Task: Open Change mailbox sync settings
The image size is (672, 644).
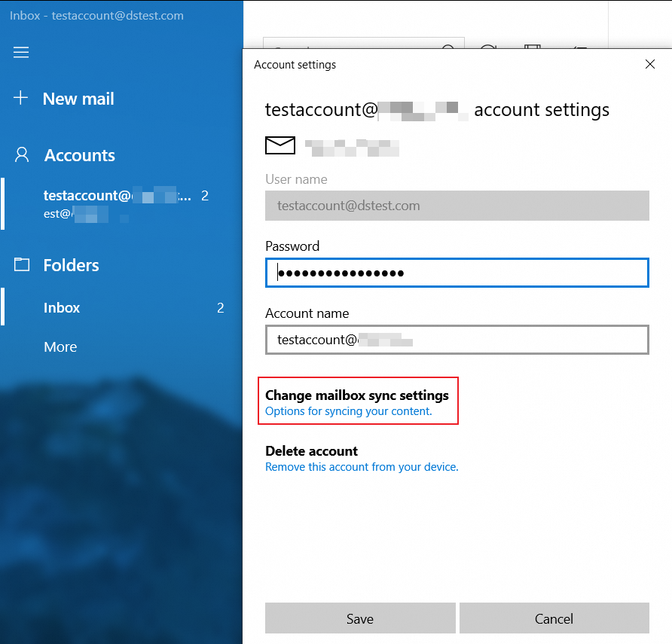Action: point(357,395)
